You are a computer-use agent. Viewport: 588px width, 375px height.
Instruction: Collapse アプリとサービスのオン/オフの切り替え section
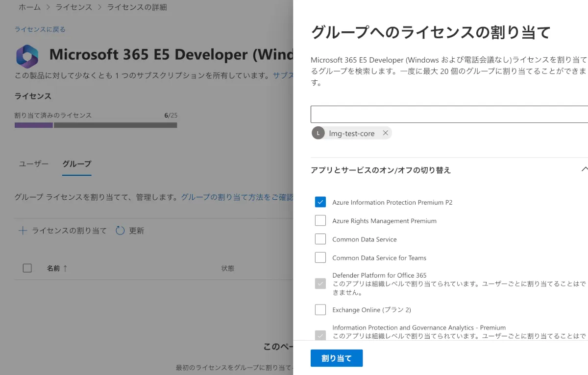584,169
